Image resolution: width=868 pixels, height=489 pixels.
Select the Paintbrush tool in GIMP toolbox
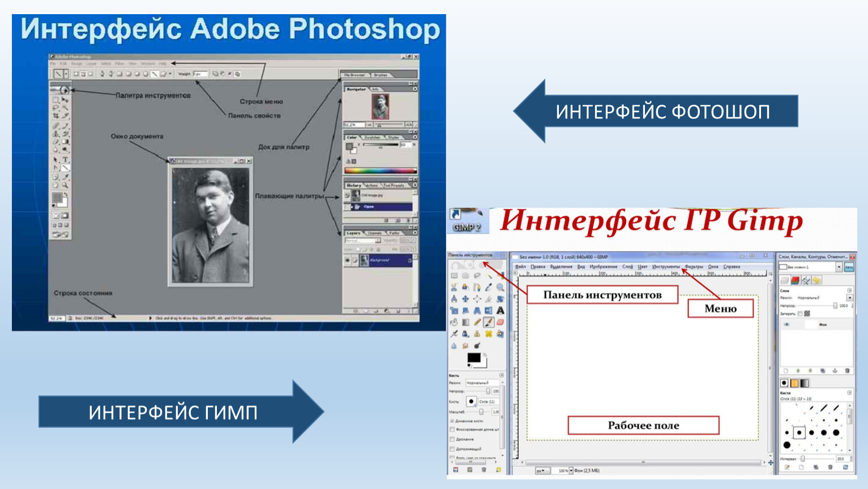pos(488,322)
